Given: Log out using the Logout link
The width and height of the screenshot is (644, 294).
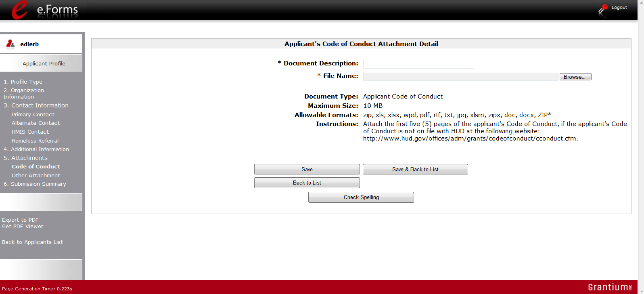Looking at the screenshot, I should point(619,7).
